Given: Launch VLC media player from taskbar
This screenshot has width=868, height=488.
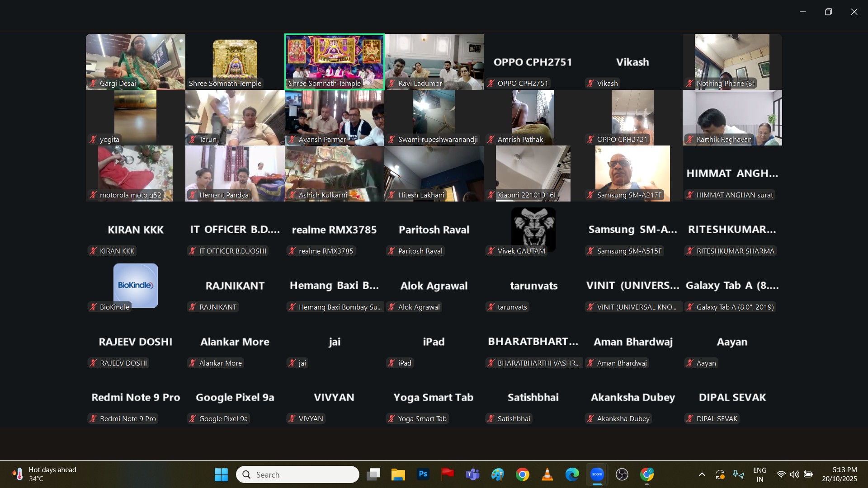Looking at the screenshot, I should click(x=547, y=474).
